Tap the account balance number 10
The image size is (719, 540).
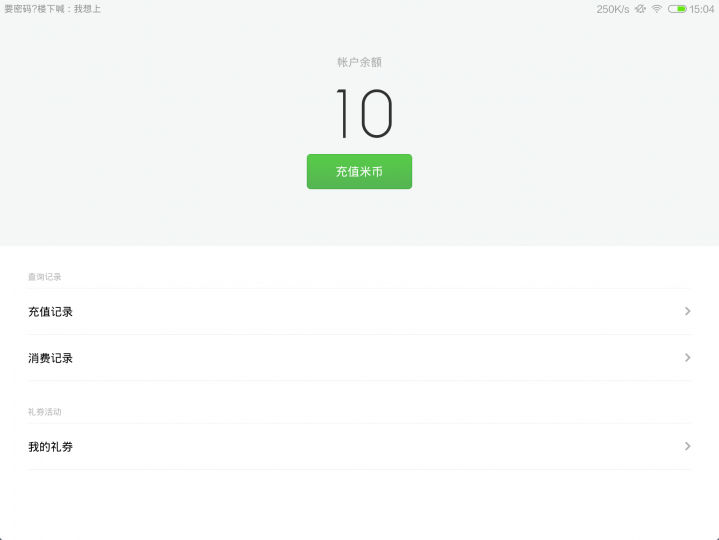click(364, 113)
